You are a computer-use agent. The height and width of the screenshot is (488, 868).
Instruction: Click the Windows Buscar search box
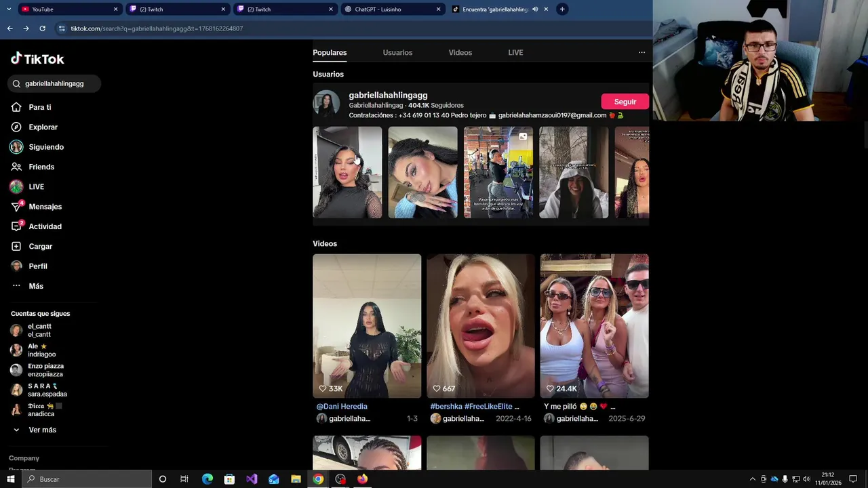(87, 479)
